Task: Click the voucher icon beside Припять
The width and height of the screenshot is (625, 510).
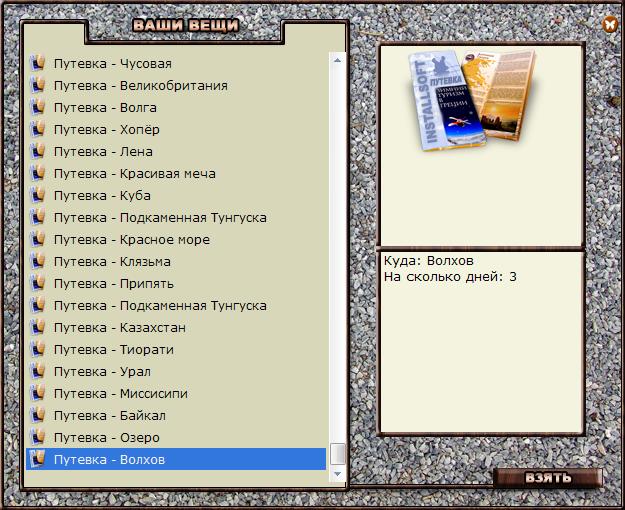Action: pos(37,283)
